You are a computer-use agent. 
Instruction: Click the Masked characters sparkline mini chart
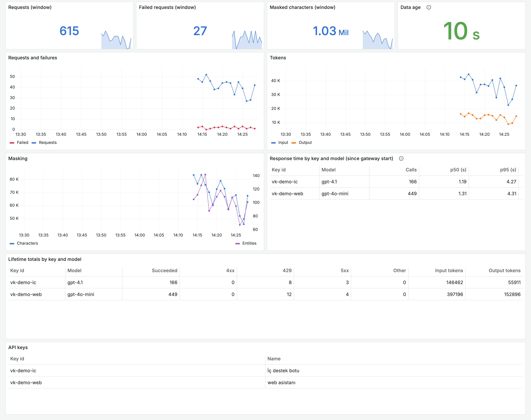(x=377, y=40)
